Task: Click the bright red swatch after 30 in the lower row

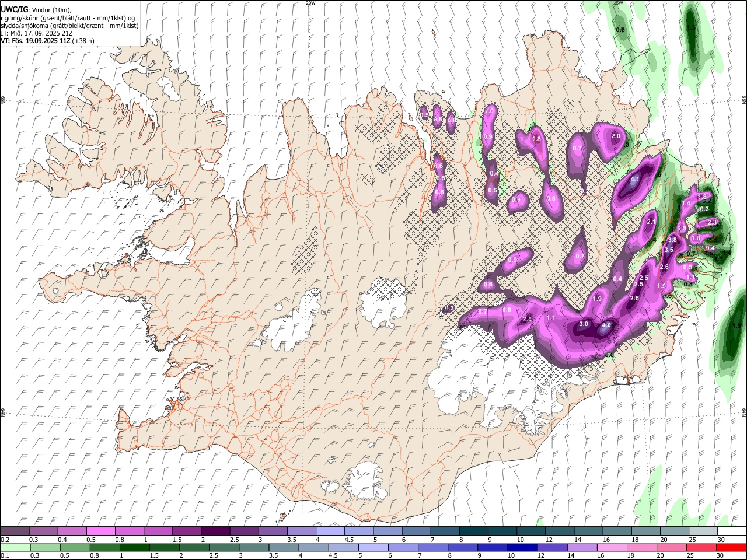Action: click(732, 547)
